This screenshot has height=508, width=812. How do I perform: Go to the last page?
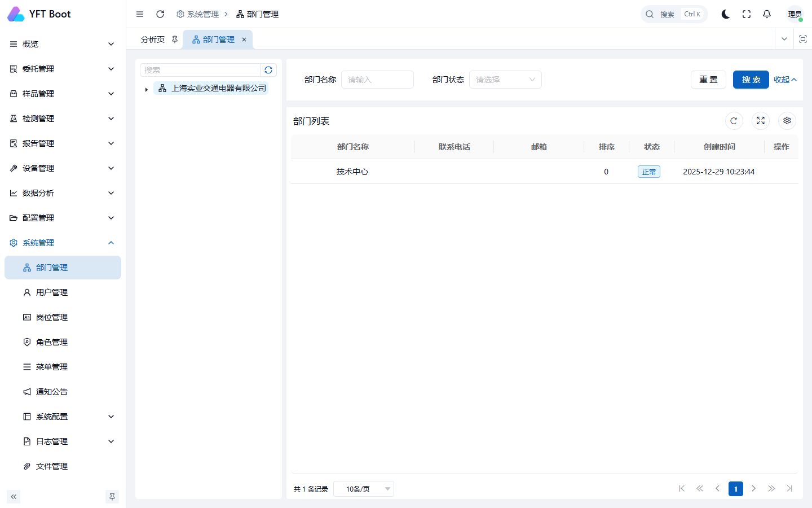click(789, 489)
